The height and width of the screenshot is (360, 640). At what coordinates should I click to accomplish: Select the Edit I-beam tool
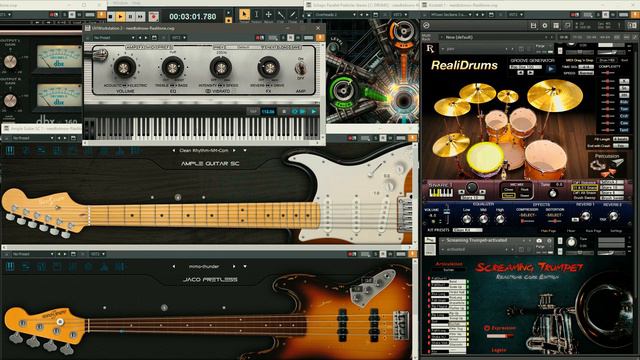point(256,15)
